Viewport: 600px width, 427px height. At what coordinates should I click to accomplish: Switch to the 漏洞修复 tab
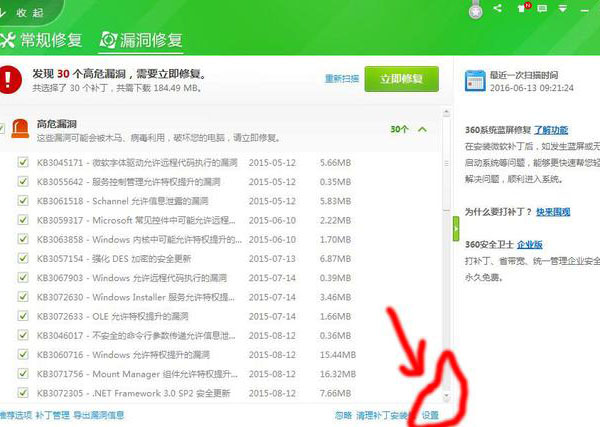coord(141,40)
